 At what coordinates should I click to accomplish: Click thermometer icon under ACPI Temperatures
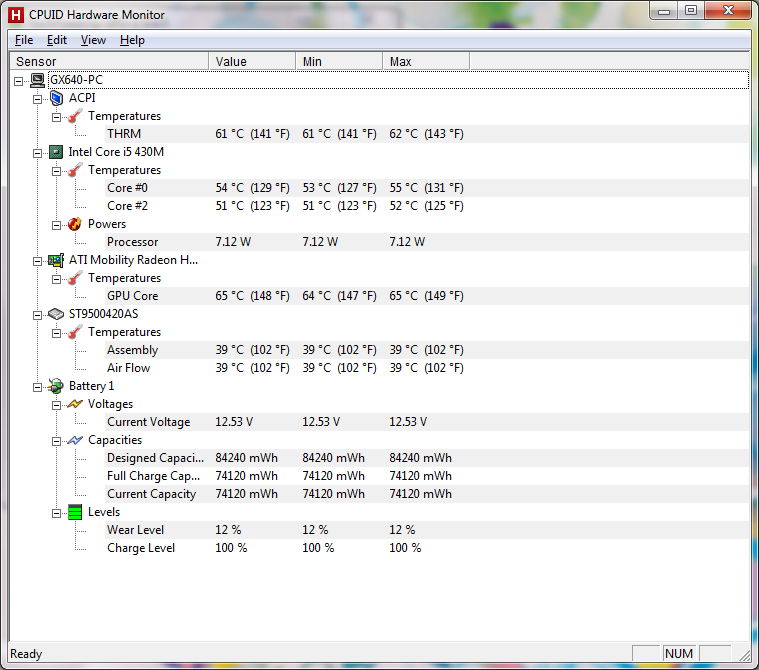click(75, 116)
